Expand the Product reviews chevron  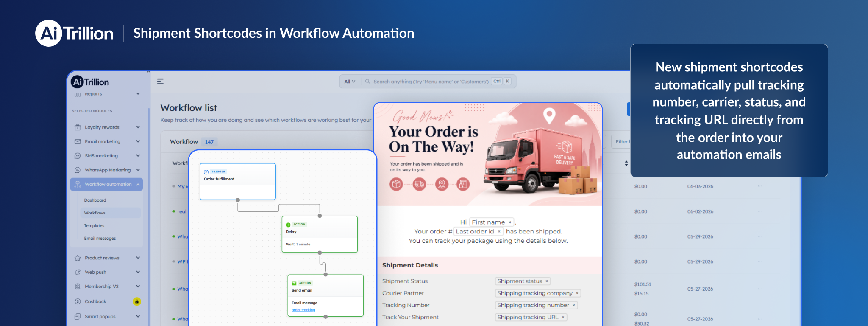pos(138,258)
